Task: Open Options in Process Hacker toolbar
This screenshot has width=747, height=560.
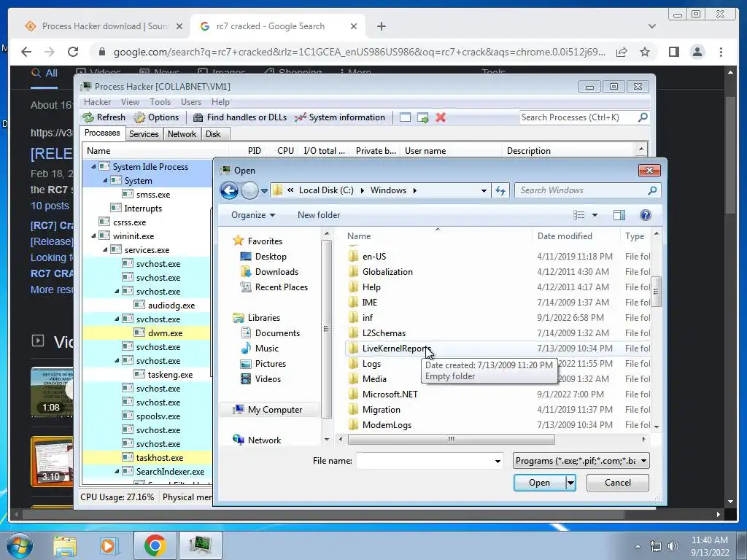Action: point(156,117)
